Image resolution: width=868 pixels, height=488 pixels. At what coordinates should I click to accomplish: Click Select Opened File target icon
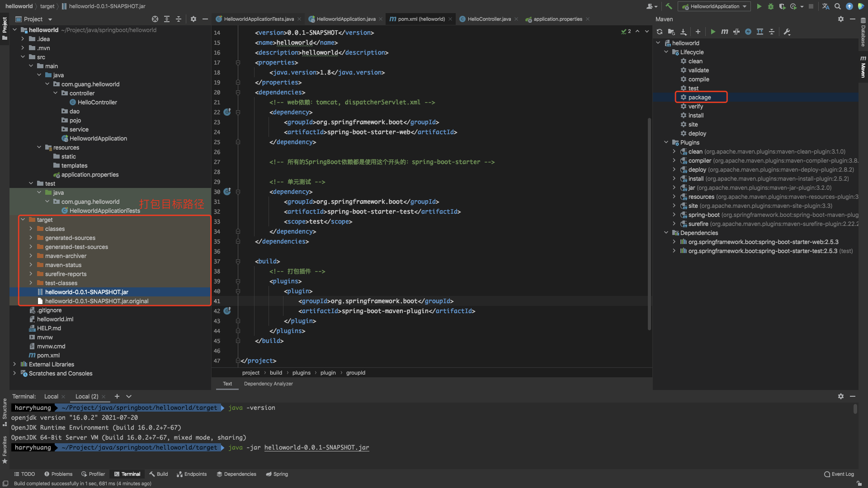155,19
